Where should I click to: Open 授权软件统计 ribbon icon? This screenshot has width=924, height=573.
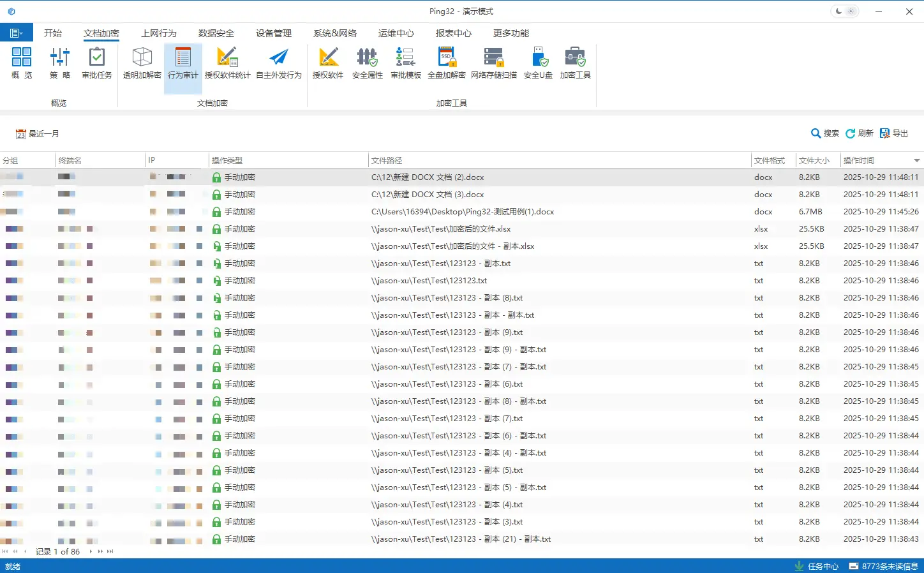pos(228,63)
